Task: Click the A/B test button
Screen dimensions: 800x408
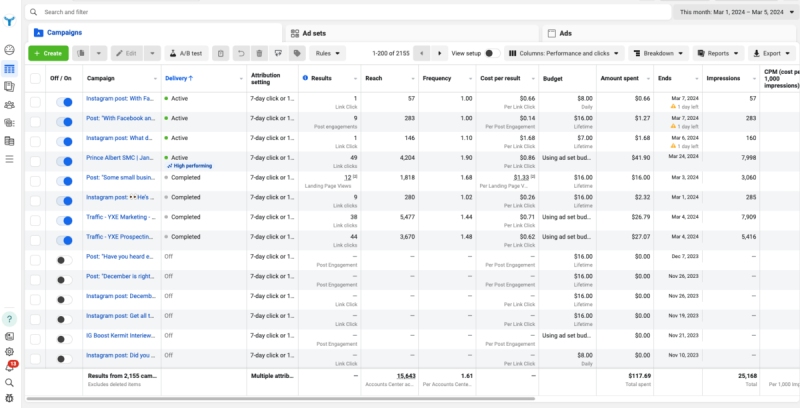Action: (186, 53)
